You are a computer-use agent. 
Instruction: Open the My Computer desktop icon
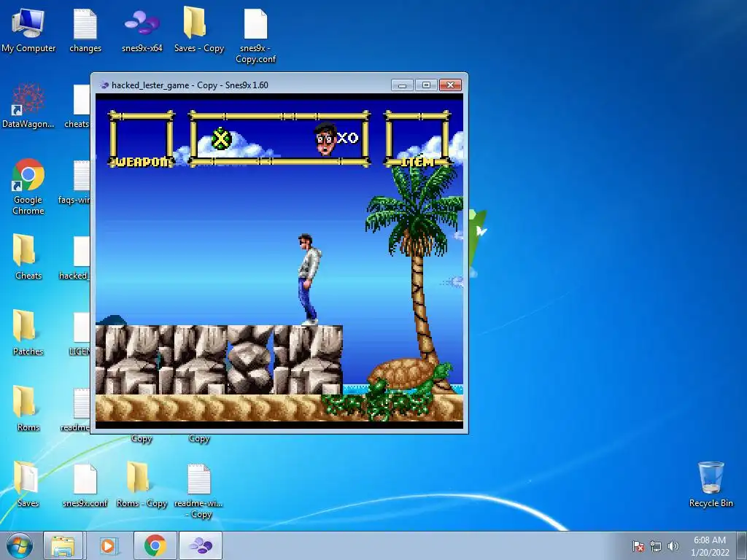[x=28, y=29]
